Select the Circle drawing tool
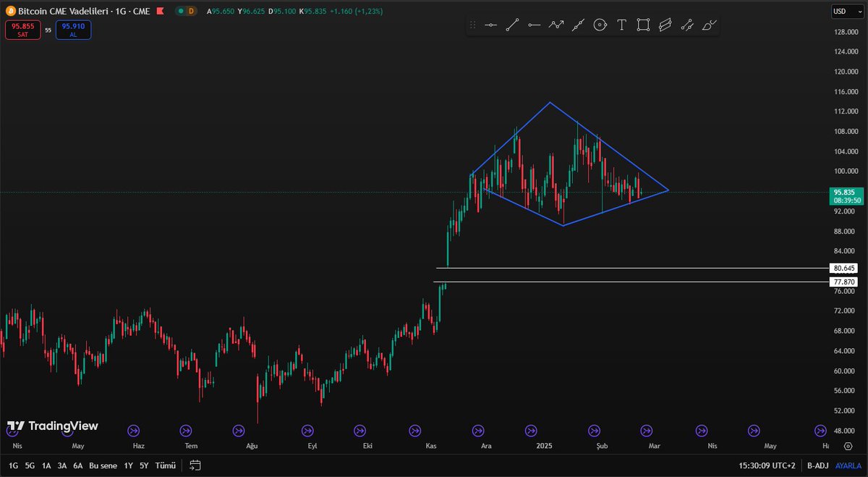Viewport: 868px width, 477px height. [x=600, y=25]
